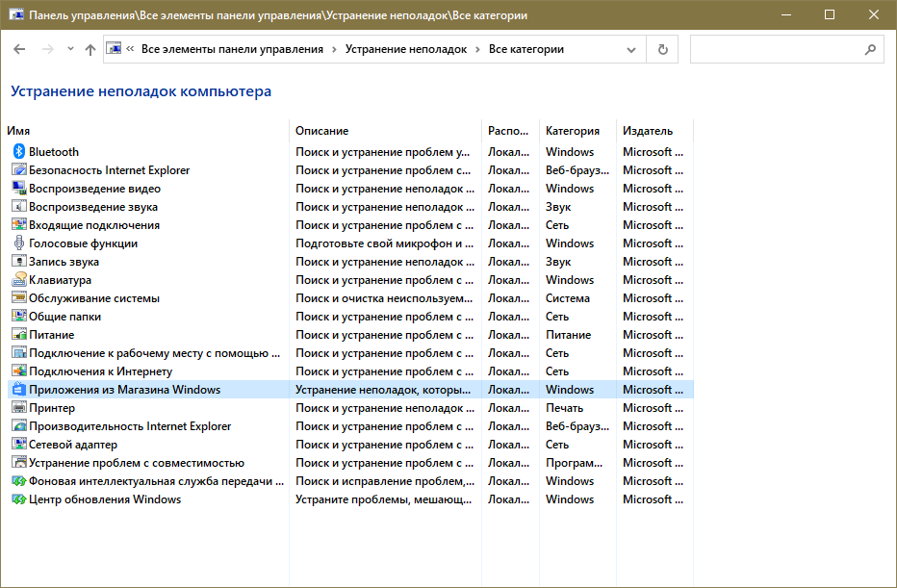This screenshot has width=897, height=588.
Task: Open recent locations dropdown arrow
Action: click(70, 49)
